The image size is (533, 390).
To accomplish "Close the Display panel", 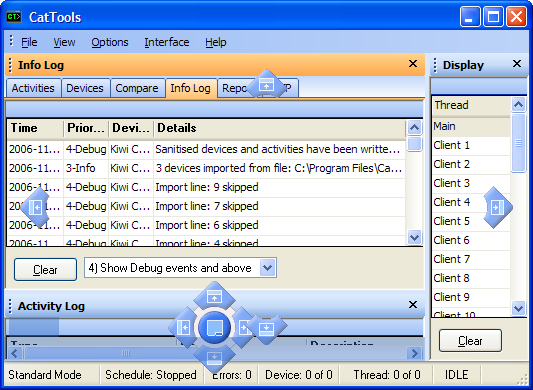I will [x=517, y=64].
